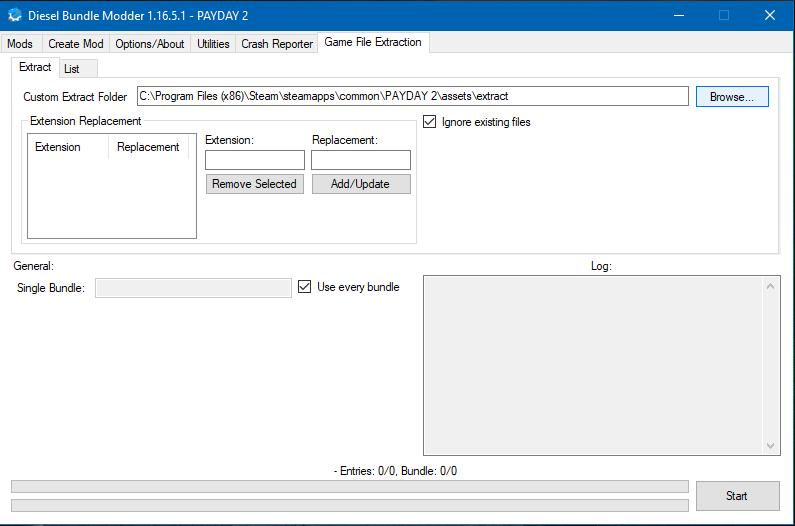The height and width of the screenshot is (526, 795).
Task: Click the Custom Extract Folder path field
Action: tap(413, 96)
